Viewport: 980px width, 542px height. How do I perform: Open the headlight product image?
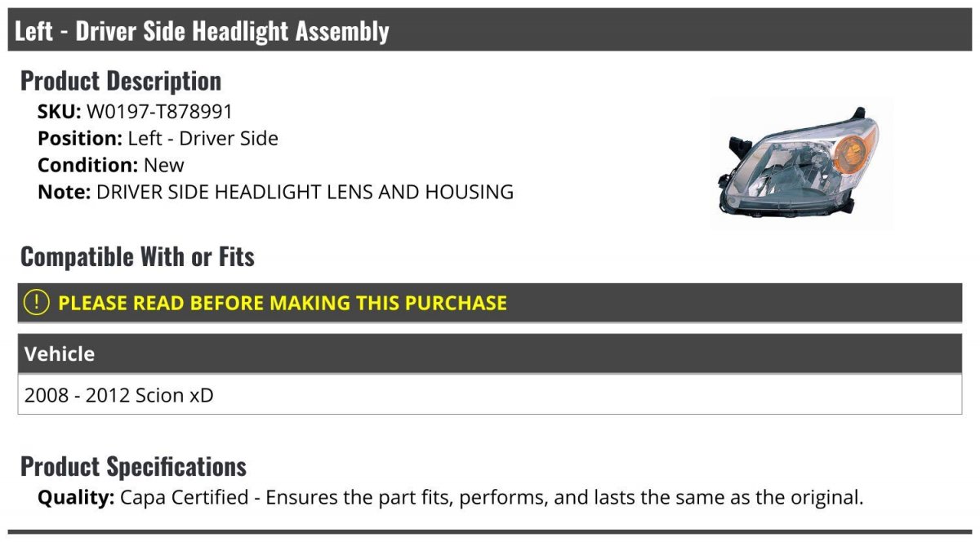click(x=798, y=167)
